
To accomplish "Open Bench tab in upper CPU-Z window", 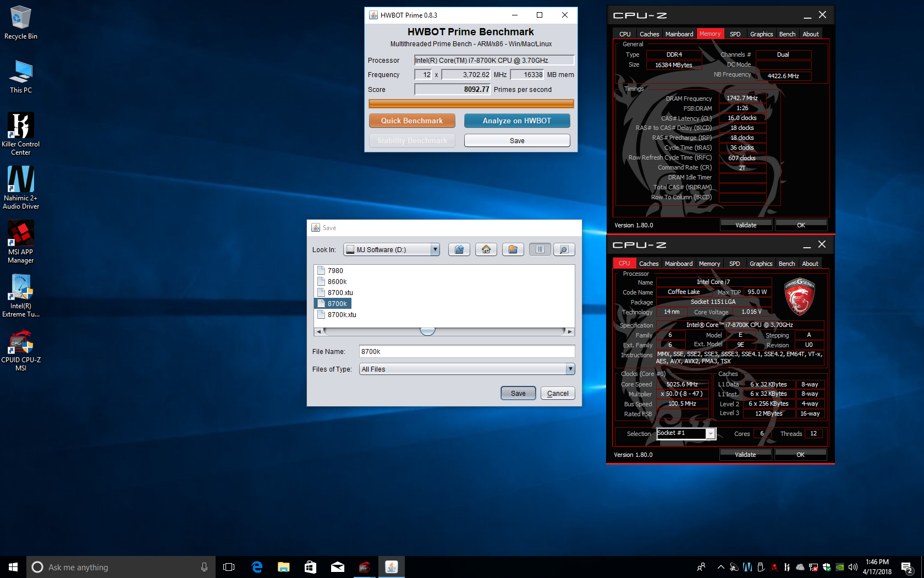I will (787, 34).
